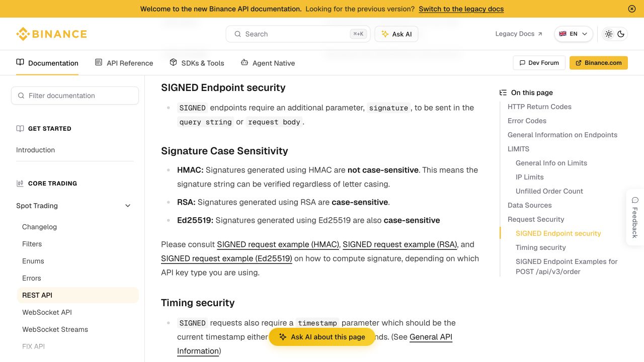Focus the Search documentation box
Image resolution: width=644 pixels, height=362 pixels.
tap(298, 34)
